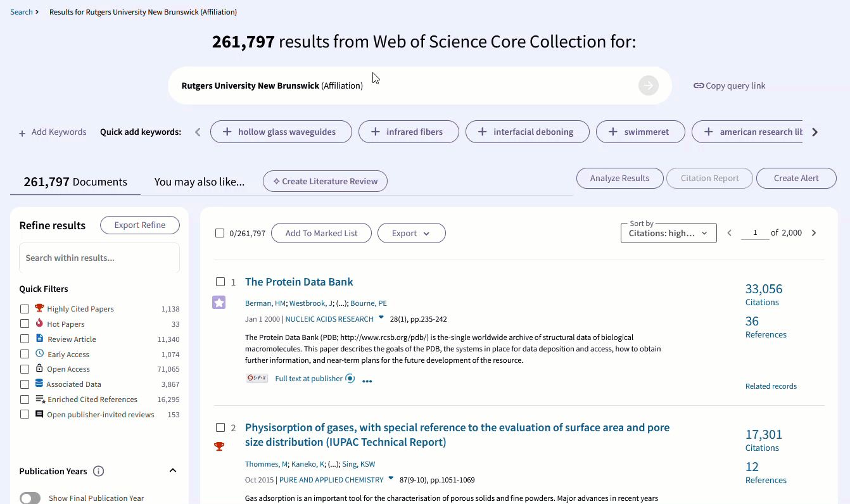Image resolution: width=850 pixels, height=504 pixels.
Task: Click Associated Data database icon
Action: click(x=39, y=384)
